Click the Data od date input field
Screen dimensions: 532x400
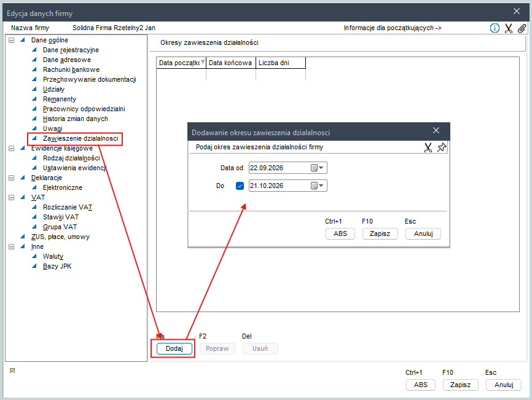[280, 168]
